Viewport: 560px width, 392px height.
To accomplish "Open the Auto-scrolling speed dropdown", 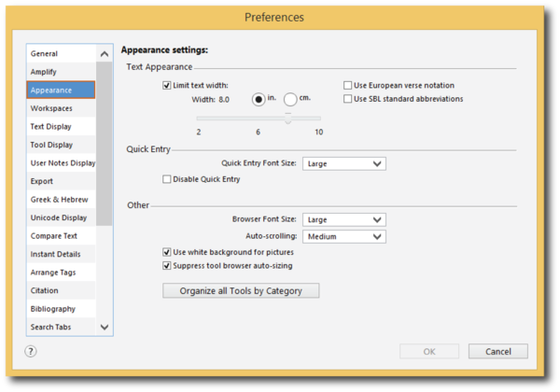I will click(x=343, y=237).
